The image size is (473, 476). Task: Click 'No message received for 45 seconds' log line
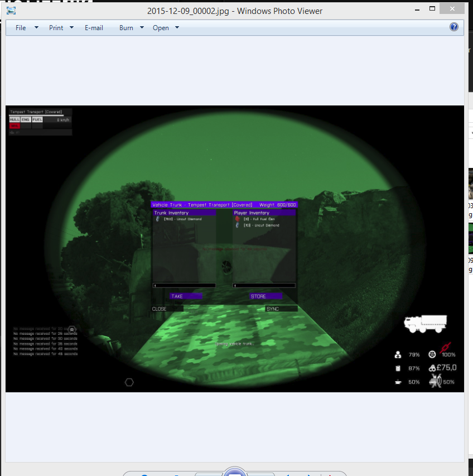(x=46, y=354)
